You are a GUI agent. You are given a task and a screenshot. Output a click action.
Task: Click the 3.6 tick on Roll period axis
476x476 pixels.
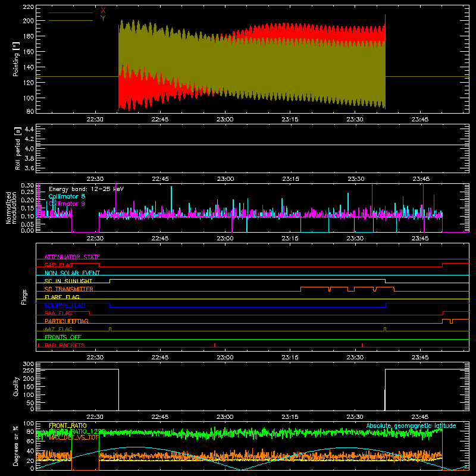click(29, 168)
